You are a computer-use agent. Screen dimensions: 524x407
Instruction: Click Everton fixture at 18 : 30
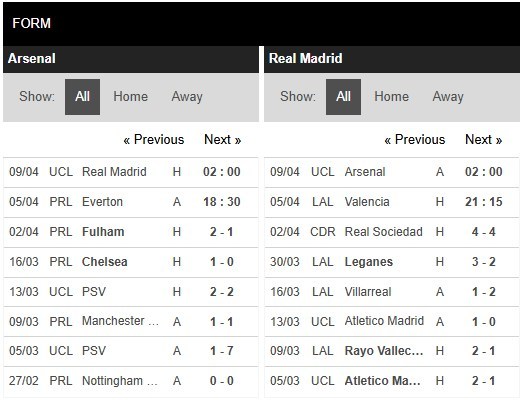click(x=131, y=202)
